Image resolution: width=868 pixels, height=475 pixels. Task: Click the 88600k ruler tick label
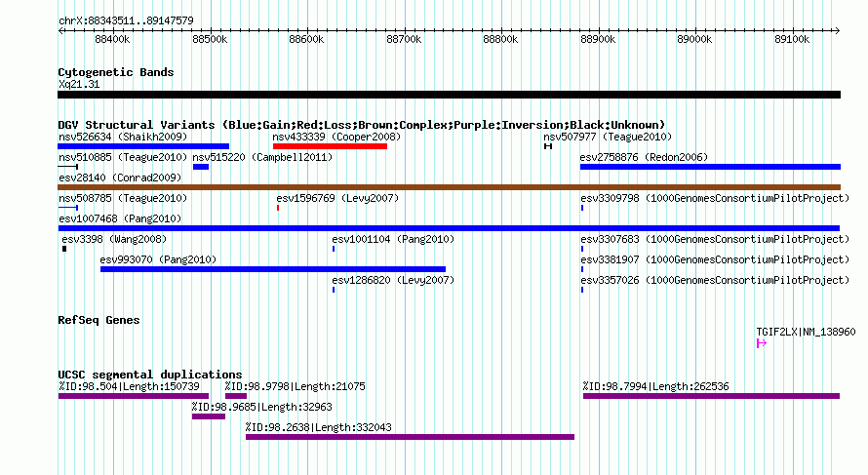306,39
